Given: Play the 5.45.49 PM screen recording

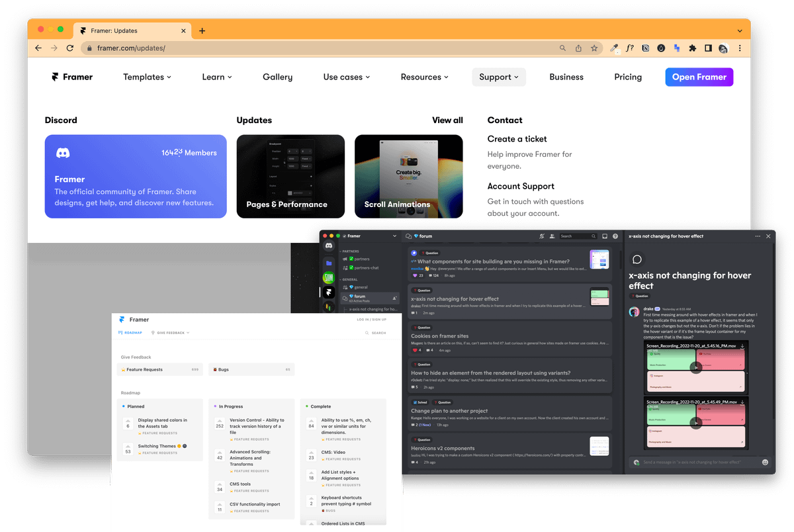Looking at the screenshot, I should pos(695,422).
